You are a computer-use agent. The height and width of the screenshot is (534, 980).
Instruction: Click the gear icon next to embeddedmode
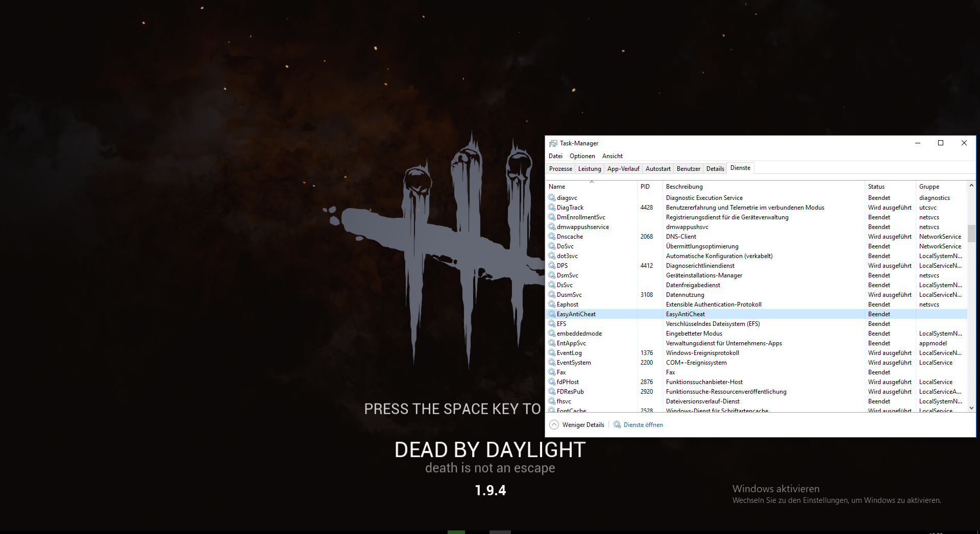(552, 333)
